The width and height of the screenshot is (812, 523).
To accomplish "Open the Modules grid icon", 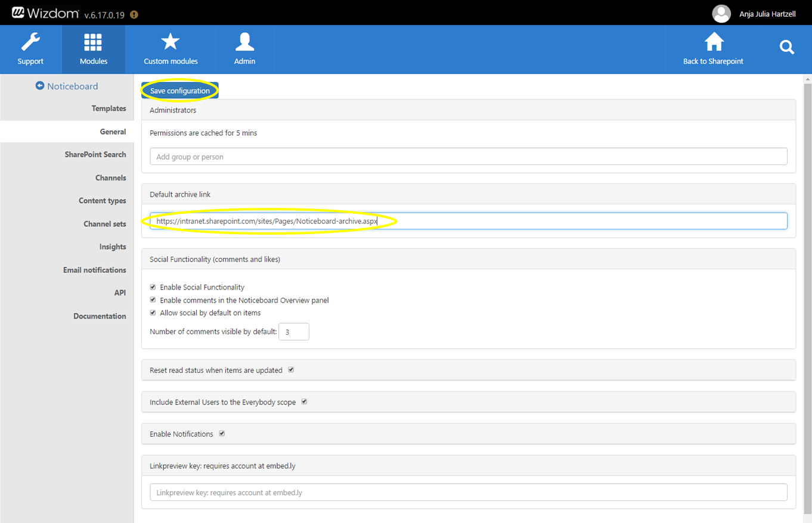I will point(93,43).
